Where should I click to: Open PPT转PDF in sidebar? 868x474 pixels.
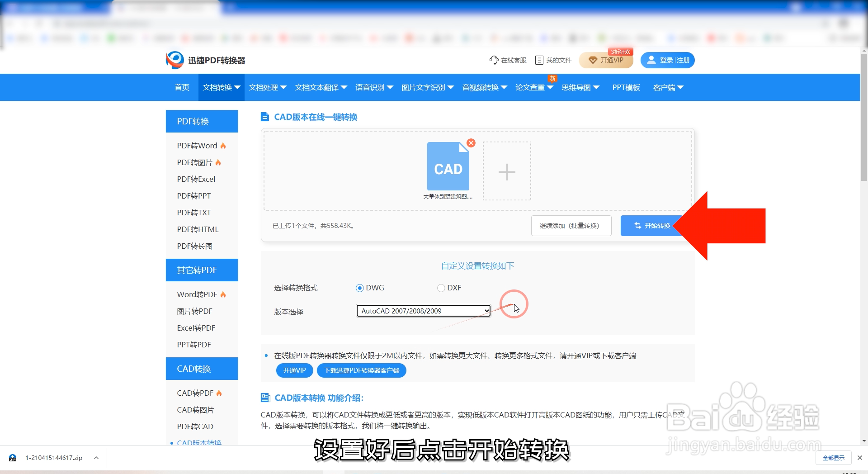pyautogui.click(x=194, y=345)
